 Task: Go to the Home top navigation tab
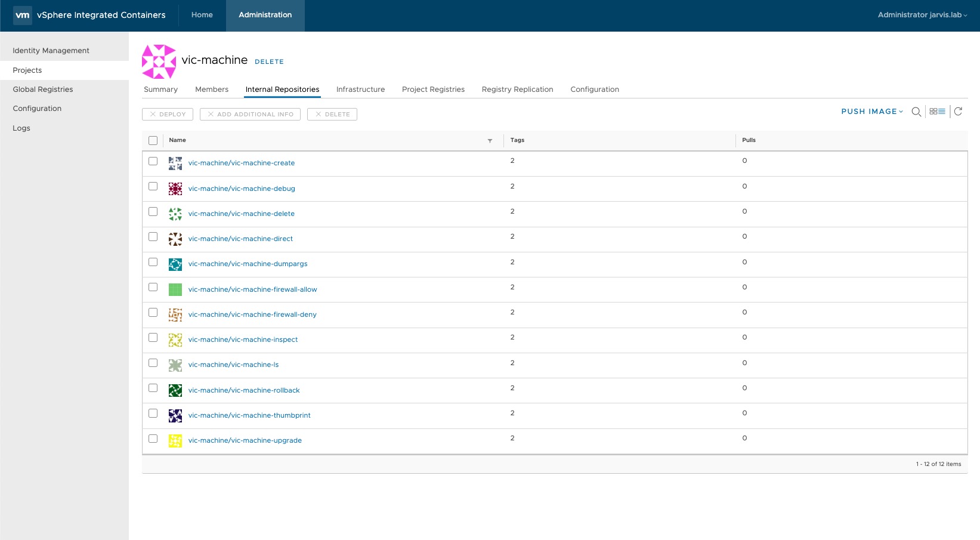click(202, 15)
